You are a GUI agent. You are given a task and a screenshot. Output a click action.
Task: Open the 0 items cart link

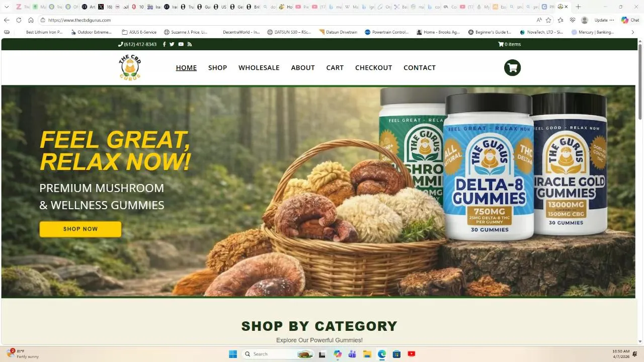pos(509,44)
